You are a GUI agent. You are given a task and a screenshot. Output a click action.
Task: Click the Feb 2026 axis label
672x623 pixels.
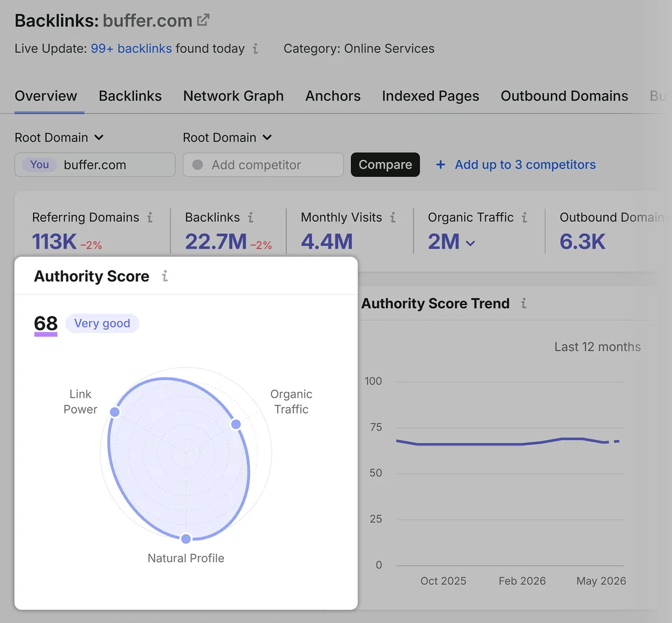tap(522, 581)
